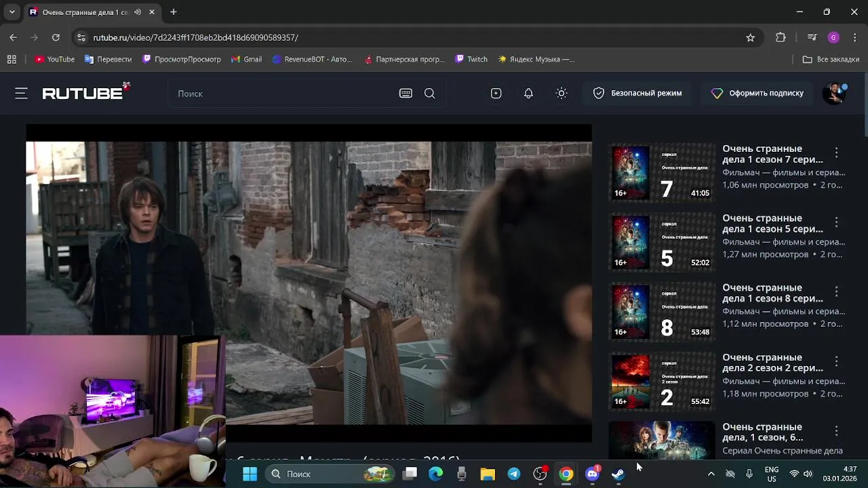The image size is (868, 488).
Task: Open options menu for episode 8 video
Action: (x=836, y=291)
